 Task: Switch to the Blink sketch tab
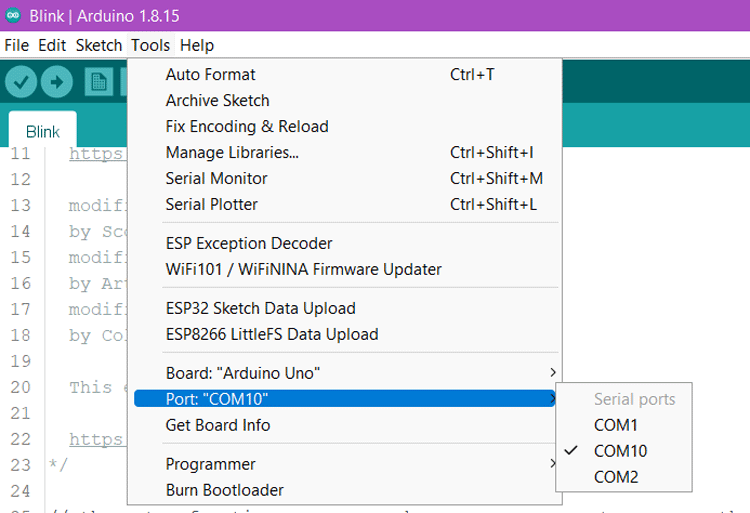(x=43, y=131)
